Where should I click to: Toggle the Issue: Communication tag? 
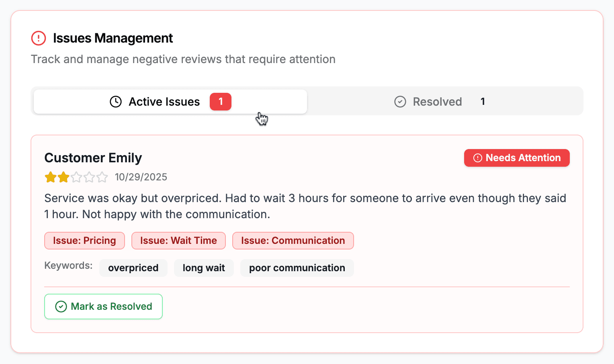point(293,240)
